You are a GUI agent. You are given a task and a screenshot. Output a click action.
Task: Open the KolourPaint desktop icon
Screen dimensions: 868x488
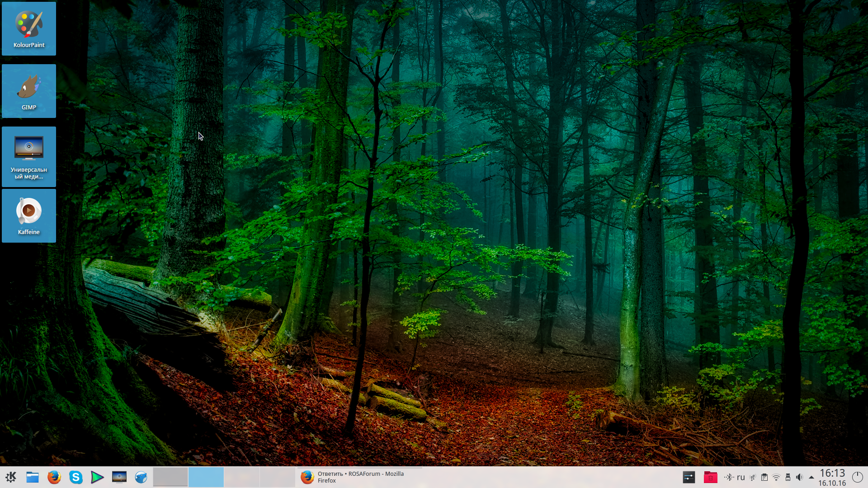click(x=28, y=28)
